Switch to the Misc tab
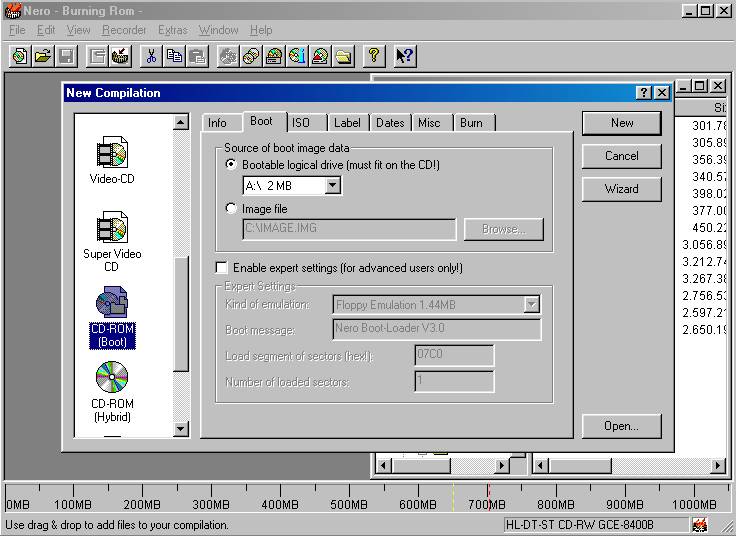The height and width of the screenshot is (536, 736). point(429,123)
